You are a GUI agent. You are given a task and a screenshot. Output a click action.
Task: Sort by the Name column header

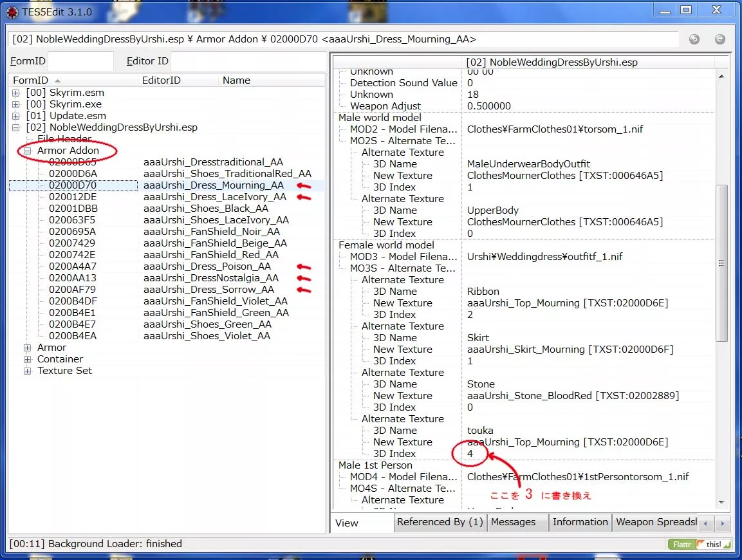273,80
